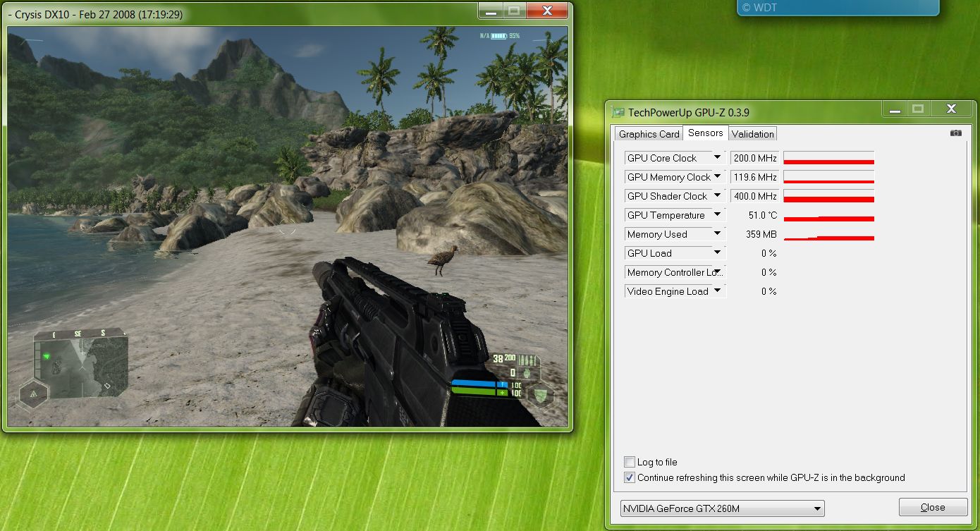Click the green health bar in Crysis HUD
Screen dimensions: 980x531
(479, 393)
